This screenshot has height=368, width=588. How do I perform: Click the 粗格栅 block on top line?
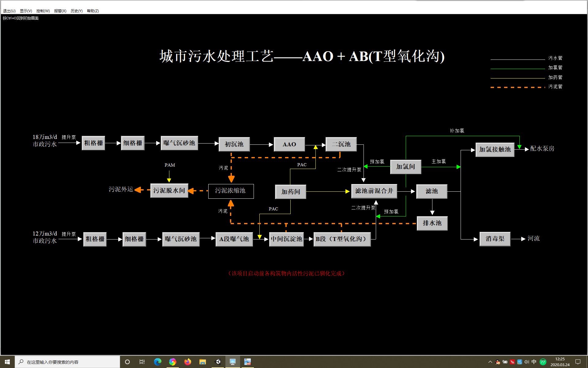point(93,143)
